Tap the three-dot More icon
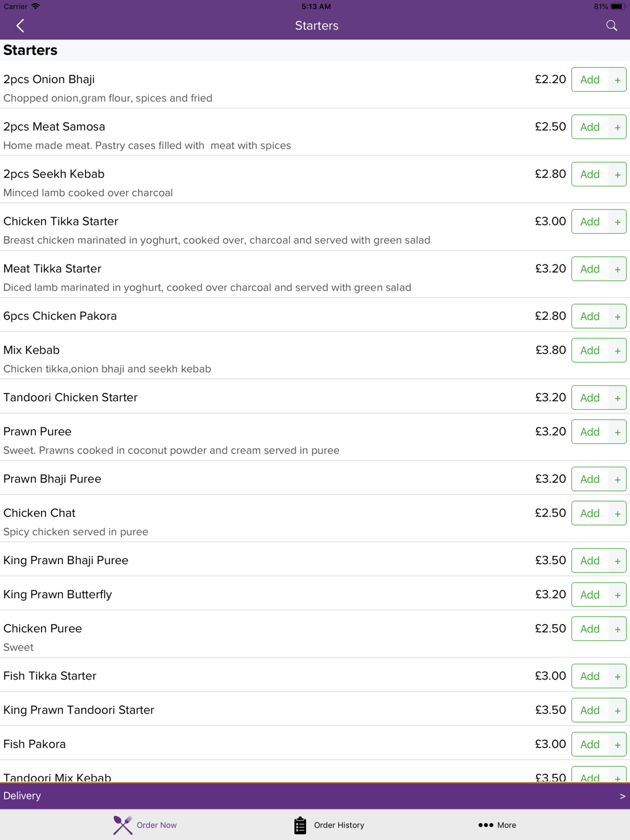This screenshot has width=630, height=840. [x=486, y=825]
